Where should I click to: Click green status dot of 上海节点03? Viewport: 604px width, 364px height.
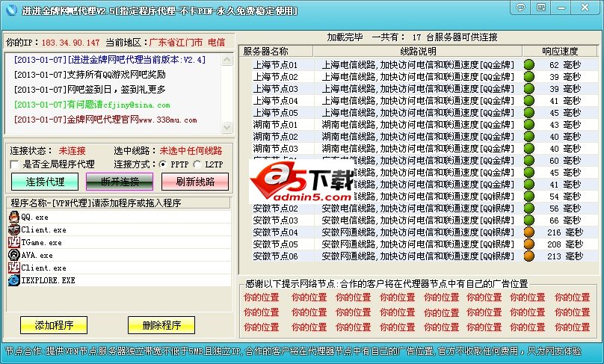(529, 89)
